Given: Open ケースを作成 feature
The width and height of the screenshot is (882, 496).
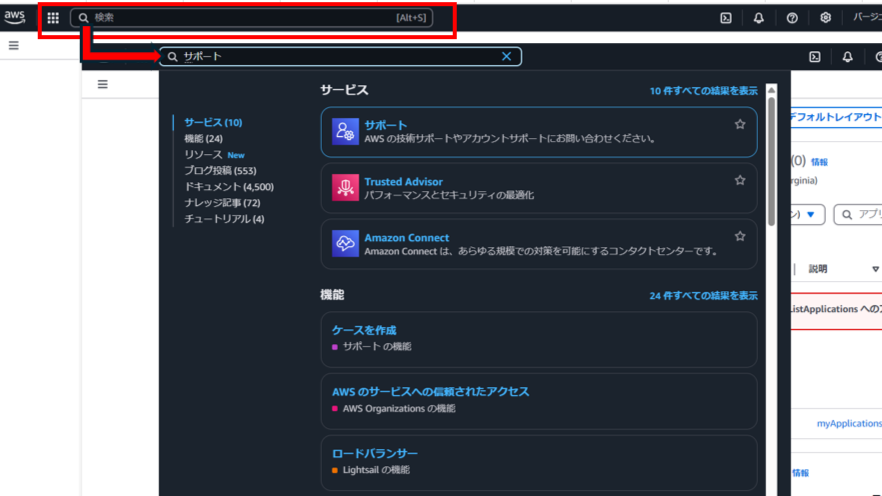Looking at the screenshot, I should click(x=364, y=330).
